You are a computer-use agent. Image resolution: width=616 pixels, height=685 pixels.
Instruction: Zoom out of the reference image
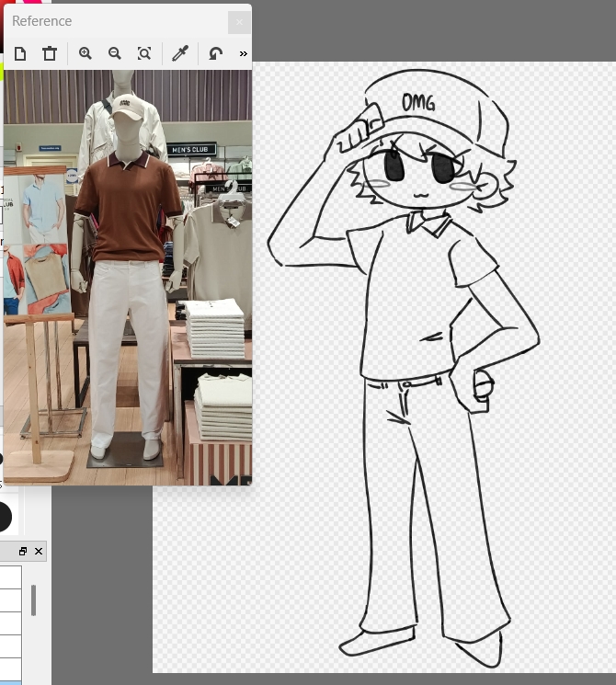[x=115, y=54]
